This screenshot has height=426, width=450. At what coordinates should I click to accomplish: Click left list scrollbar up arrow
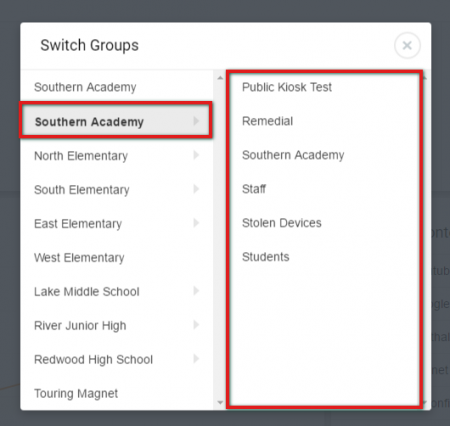point(220,78)
